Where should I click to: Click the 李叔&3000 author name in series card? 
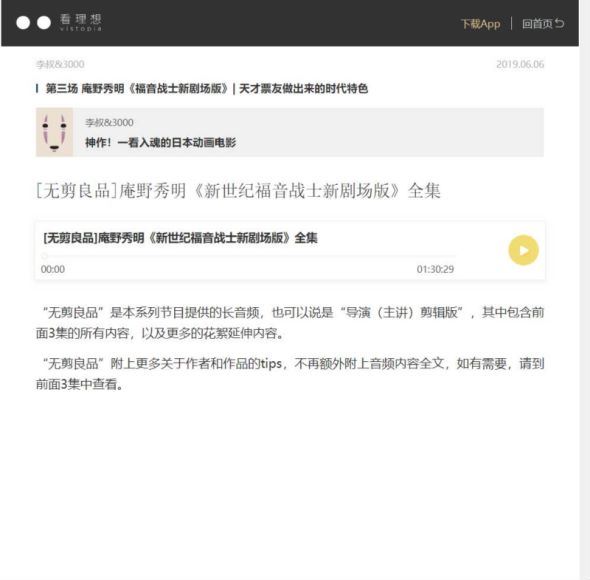coord(109,123)
